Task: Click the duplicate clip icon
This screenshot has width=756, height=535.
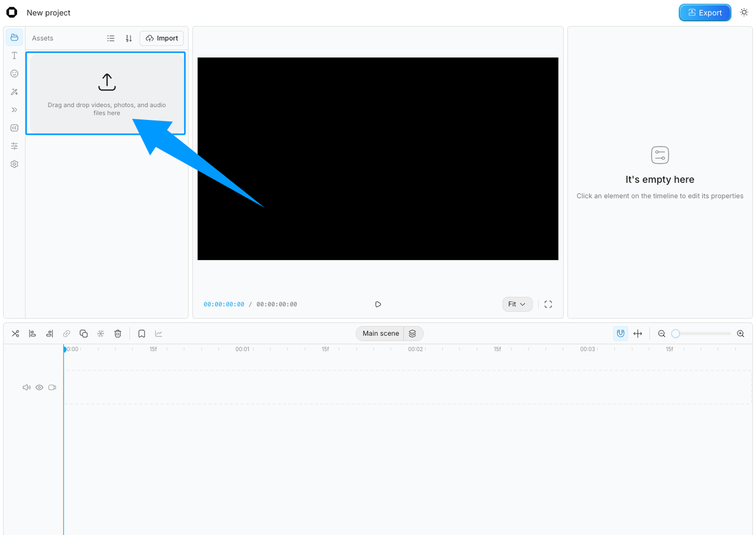Action: 84,333
